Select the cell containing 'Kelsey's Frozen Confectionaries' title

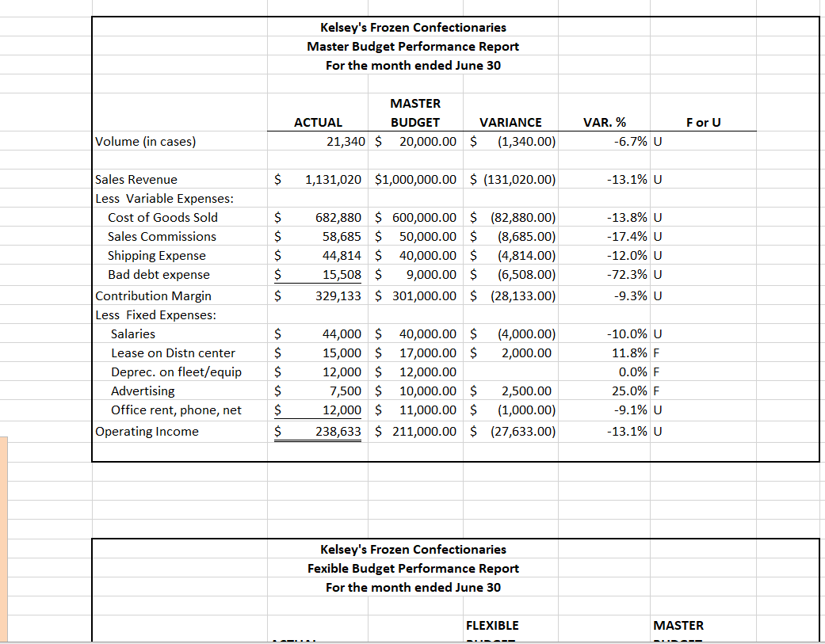point(413,27)
